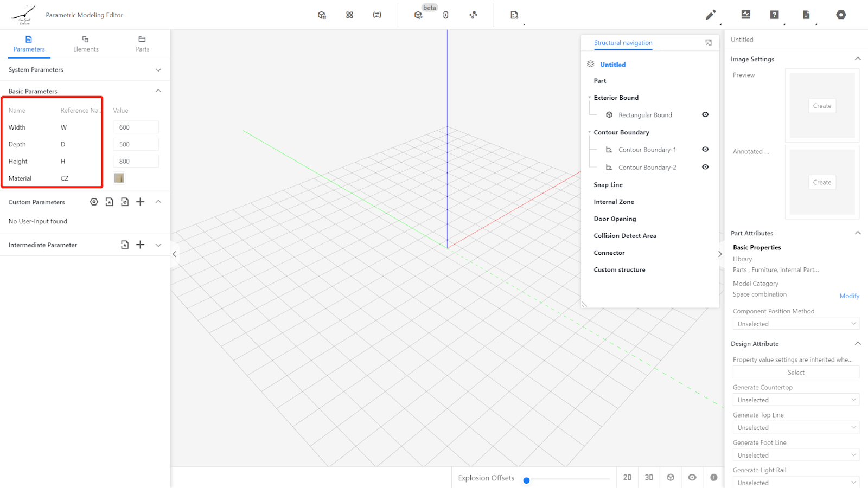Switch viewport to 3D view
Screen dimensions: 868x488
click(x=649, y=478)
